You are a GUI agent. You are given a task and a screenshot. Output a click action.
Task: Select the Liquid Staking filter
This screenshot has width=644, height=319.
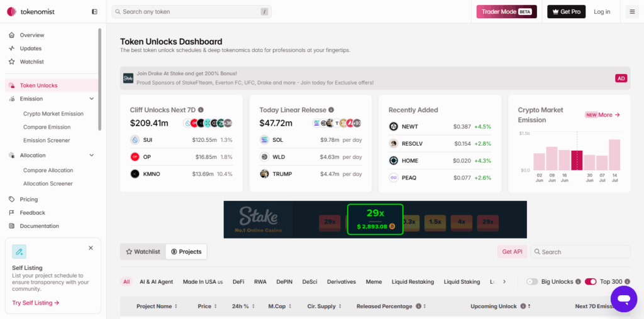(462, 282)
